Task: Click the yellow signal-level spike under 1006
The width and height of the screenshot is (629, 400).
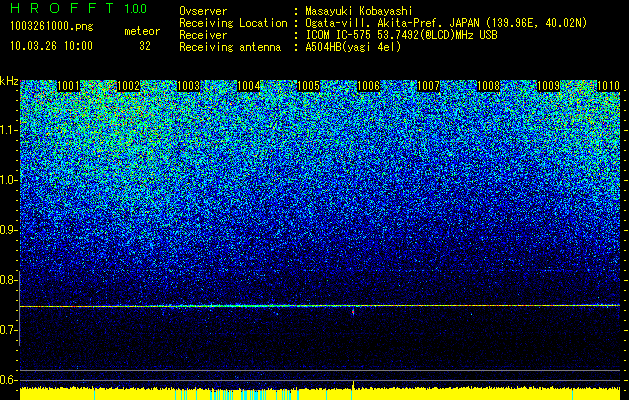Action: [x=353, y=384]
